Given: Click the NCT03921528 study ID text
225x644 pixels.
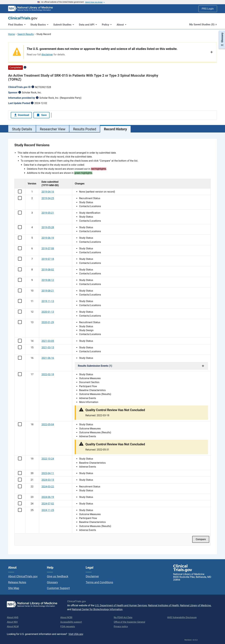Looking at the screenshot, I should pyautogui.click(x=43, y=87).
